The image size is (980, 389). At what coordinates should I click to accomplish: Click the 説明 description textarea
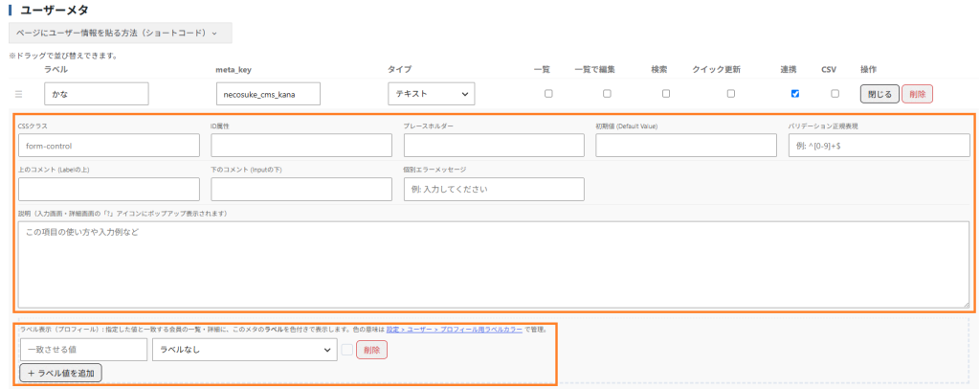click(495, 264)
